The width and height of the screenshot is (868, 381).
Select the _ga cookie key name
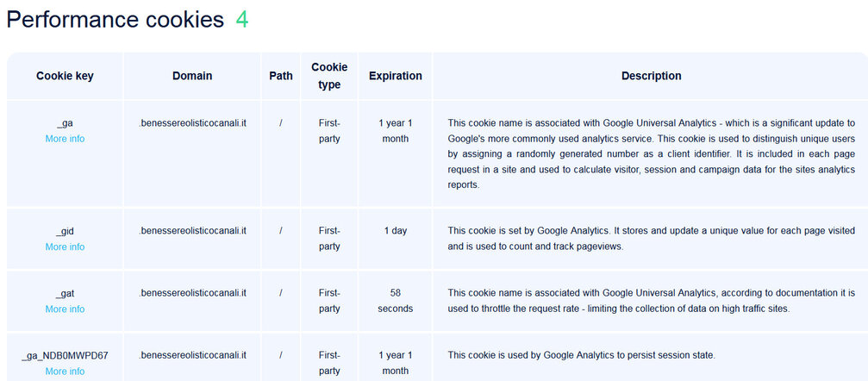tap(65, 123)
